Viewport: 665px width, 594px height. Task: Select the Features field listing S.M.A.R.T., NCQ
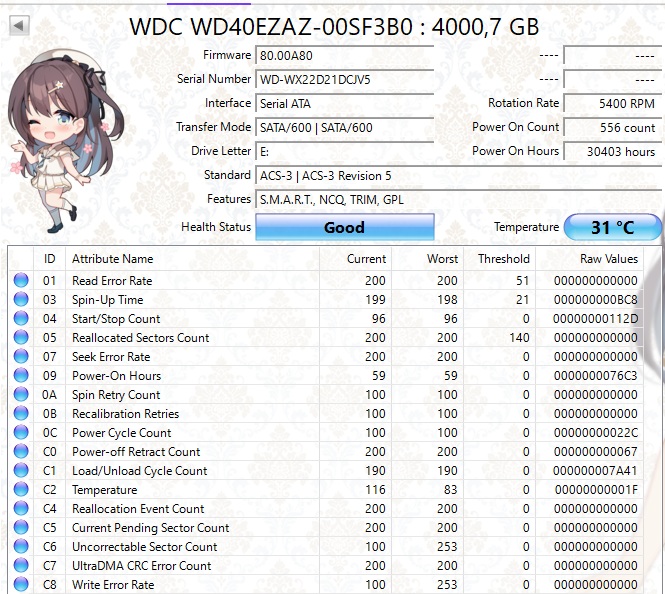tap(458, 200)
